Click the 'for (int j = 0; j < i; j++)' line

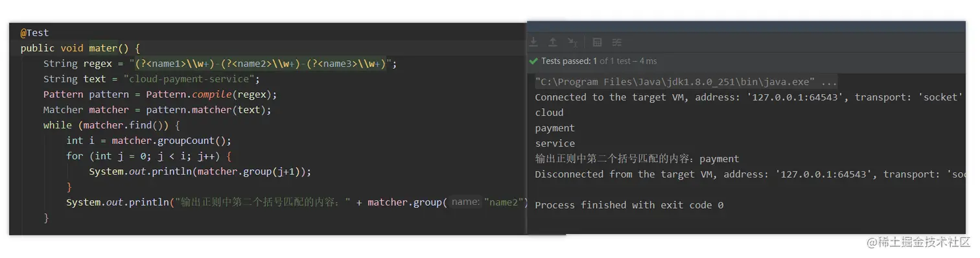148,156
